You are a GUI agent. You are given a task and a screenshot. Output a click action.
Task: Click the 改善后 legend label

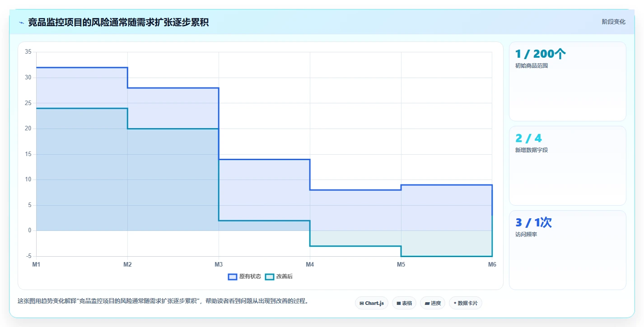point(285,276)
